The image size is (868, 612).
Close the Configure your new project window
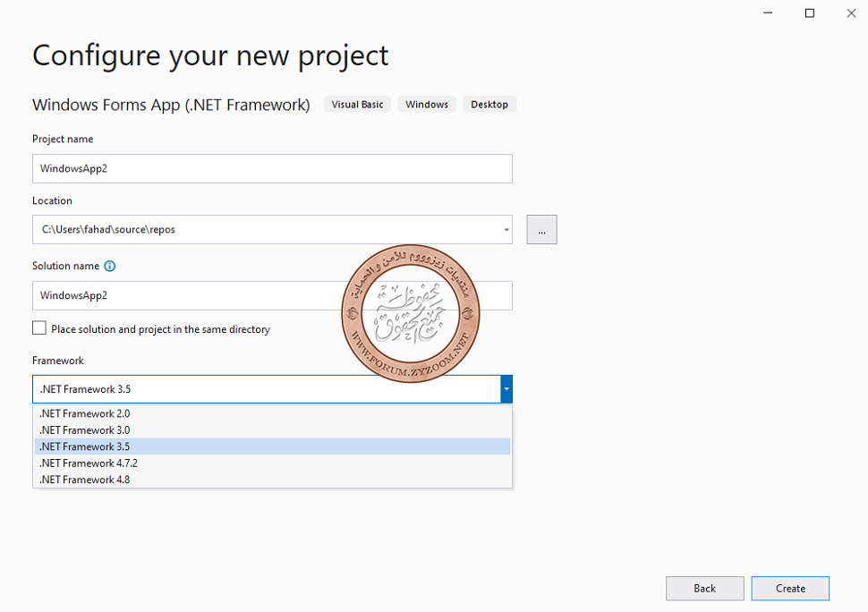[851, 13]
